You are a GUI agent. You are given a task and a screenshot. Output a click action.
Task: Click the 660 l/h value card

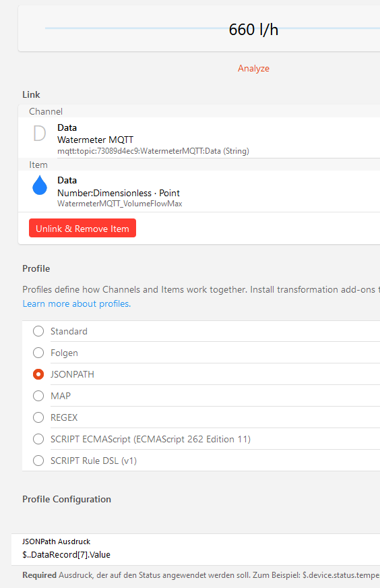pyautogui.click(x=199, y=29)
